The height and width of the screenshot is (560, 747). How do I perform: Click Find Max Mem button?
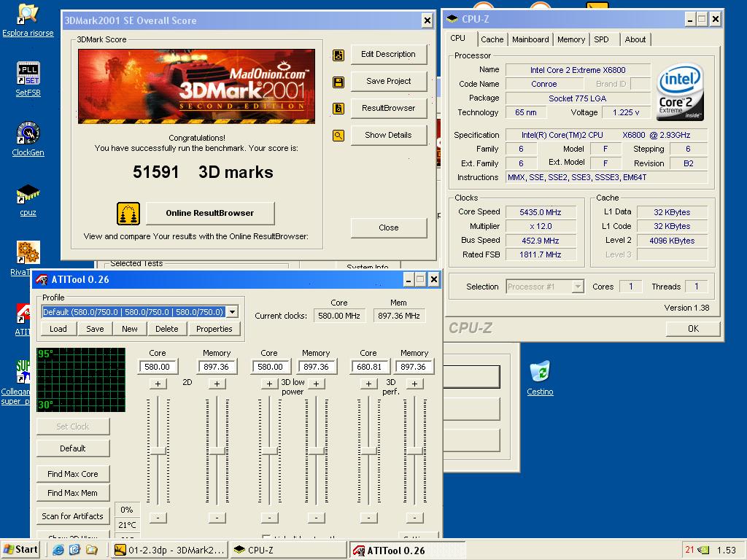(x=72, y=494)
